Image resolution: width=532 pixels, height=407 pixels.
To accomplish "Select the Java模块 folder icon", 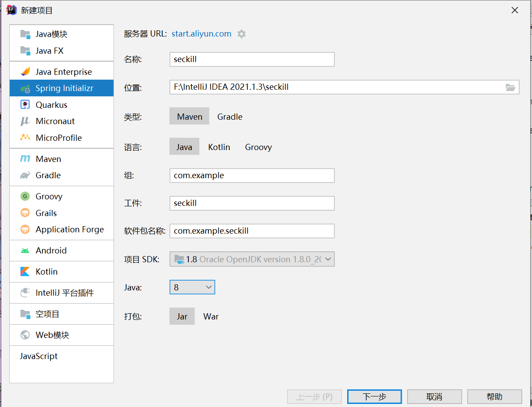I will point(25,34).
